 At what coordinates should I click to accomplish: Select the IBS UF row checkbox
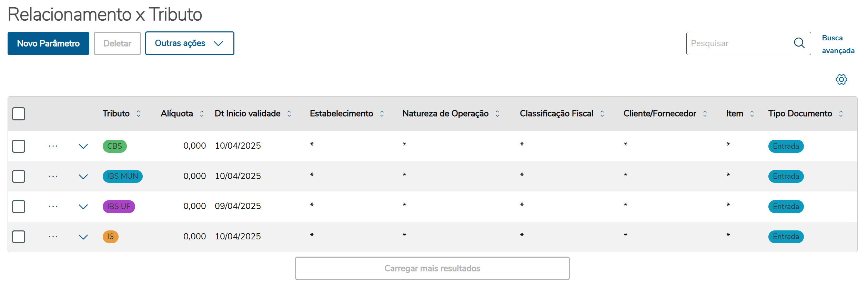[x=19, y=207]
